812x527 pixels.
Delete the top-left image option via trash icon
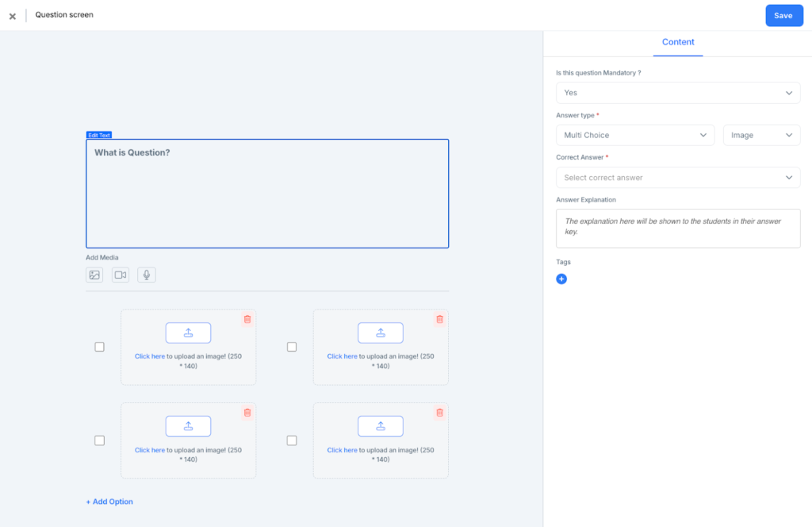[x=247, y=319]
